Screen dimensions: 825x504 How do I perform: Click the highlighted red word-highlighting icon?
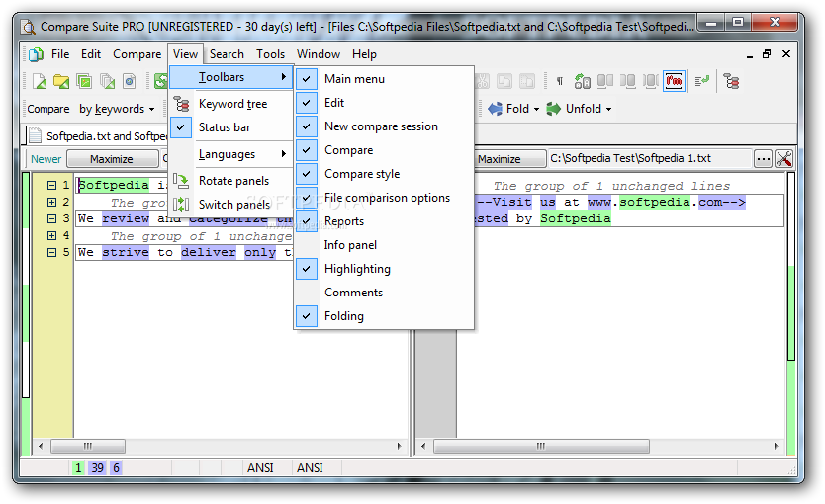[674, 81]
